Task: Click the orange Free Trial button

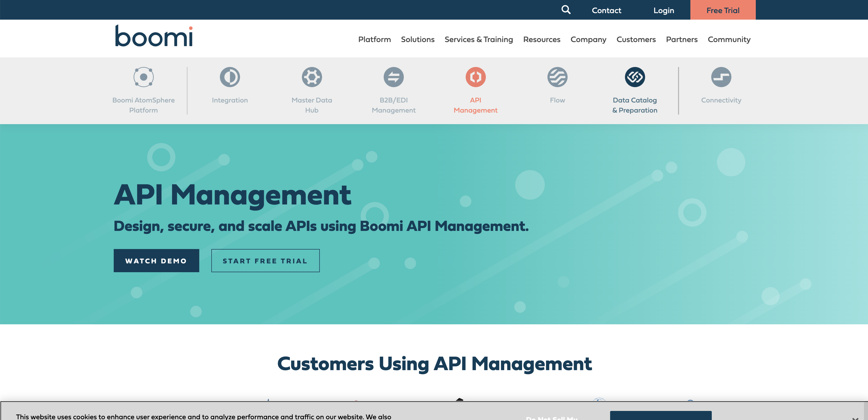Action: [x=723, y=10]
